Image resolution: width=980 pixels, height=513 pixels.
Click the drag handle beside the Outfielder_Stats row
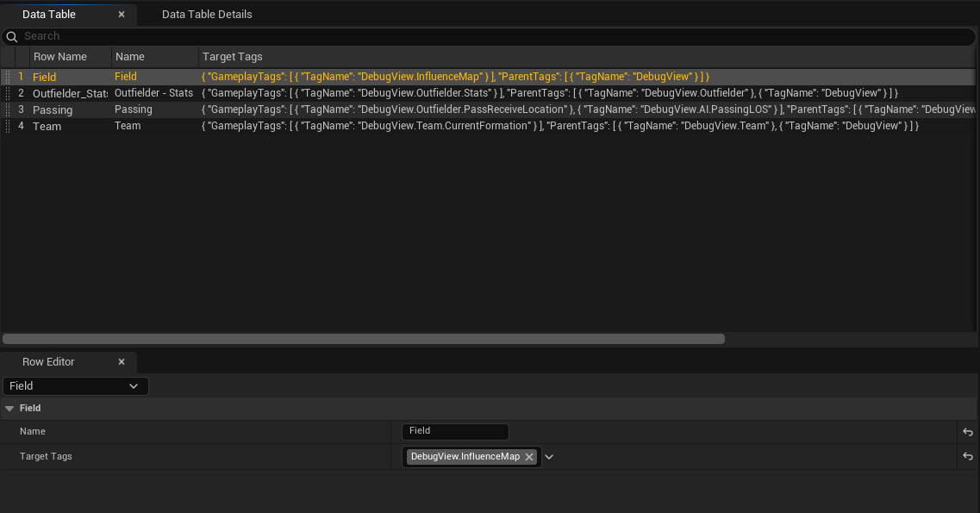[6, 93]
